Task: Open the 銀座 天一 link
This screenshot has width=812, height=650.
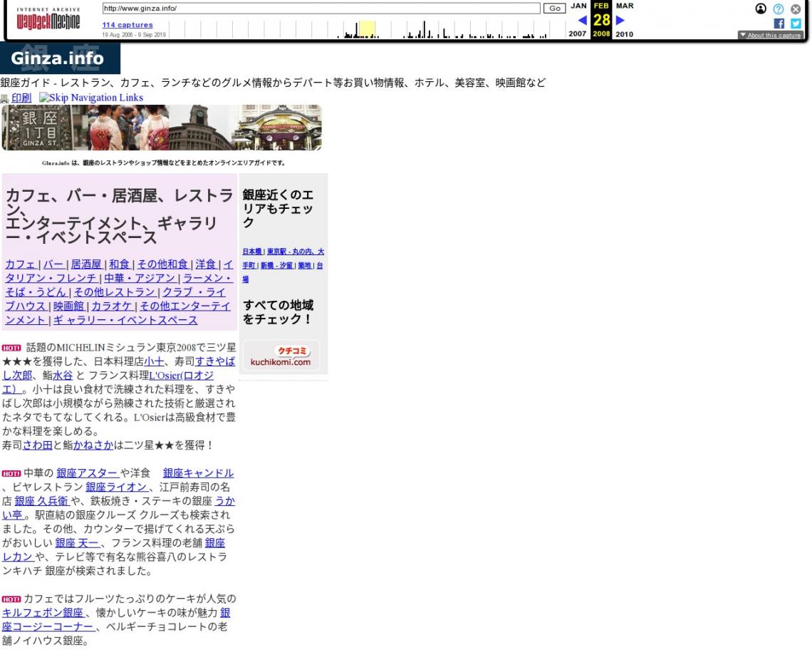Action: click(x=77, y=542)
